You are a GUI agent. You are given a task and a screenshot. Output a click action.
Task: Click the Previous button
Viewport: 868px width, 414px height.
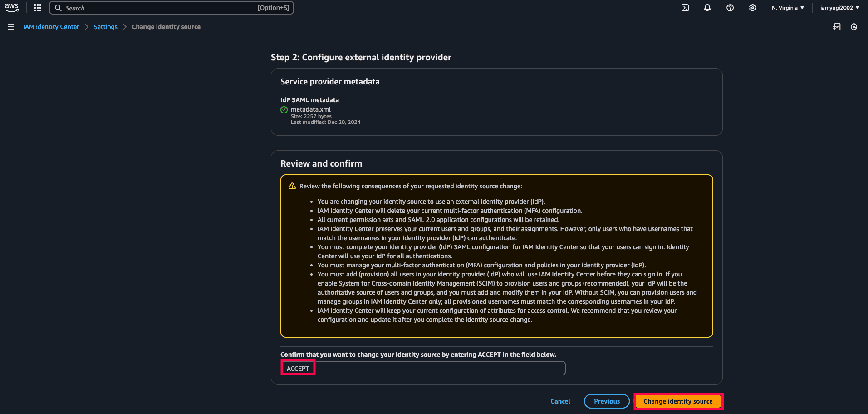[606, 401]
